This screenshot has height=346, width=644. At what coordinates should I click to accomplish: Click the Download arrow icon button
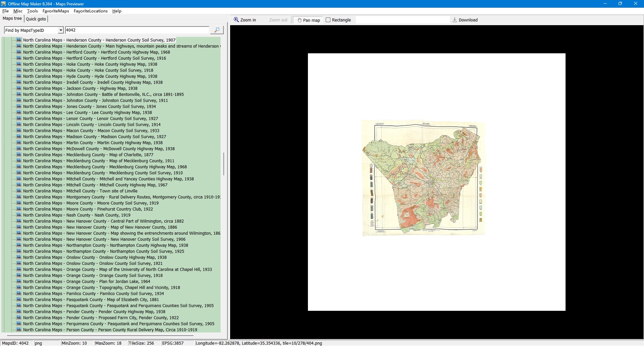tap(465, 20)
